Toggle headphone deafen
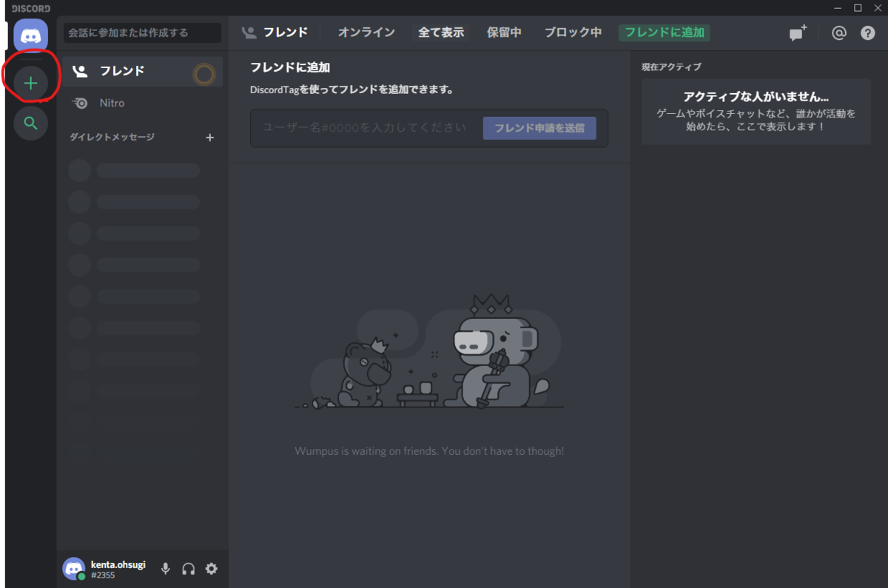This screenshot has height=588, width=888. pos(189,569)
